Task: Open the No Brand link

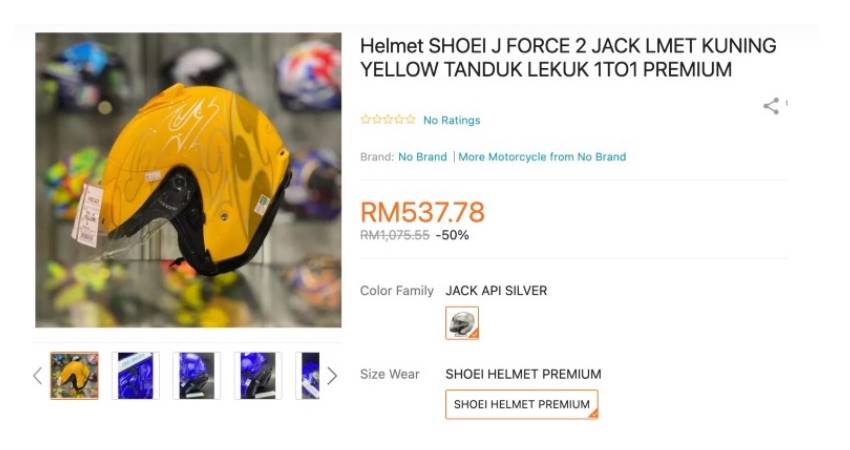Action: [422, 157]
